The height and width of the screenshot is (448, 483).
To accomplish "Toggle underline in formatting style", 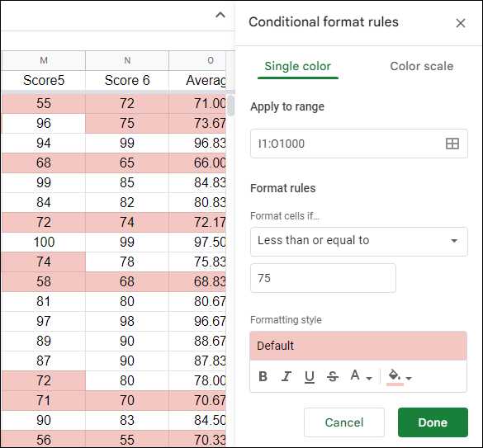I will click(310, 376).
